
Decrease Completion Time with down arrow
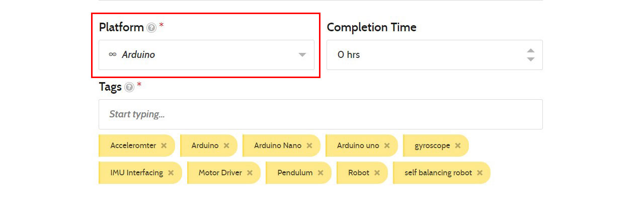(530, 59)
